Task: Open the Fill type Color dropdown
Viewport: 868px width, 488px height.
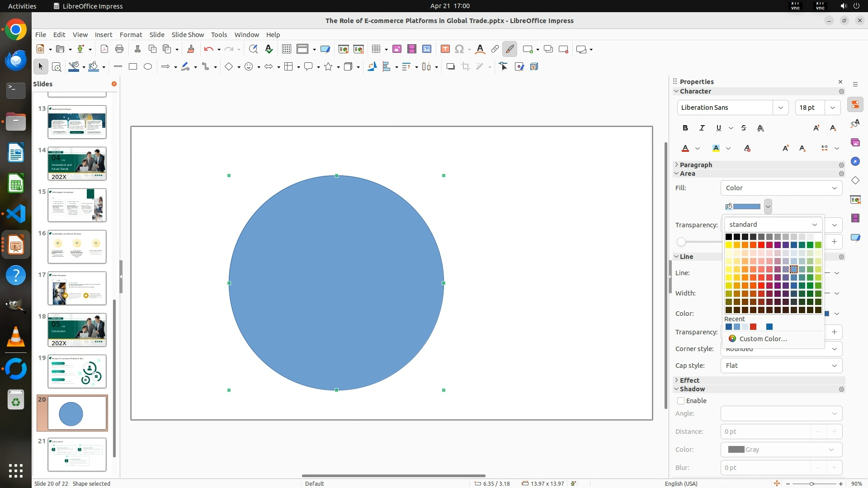Action: tap(781, 188)
